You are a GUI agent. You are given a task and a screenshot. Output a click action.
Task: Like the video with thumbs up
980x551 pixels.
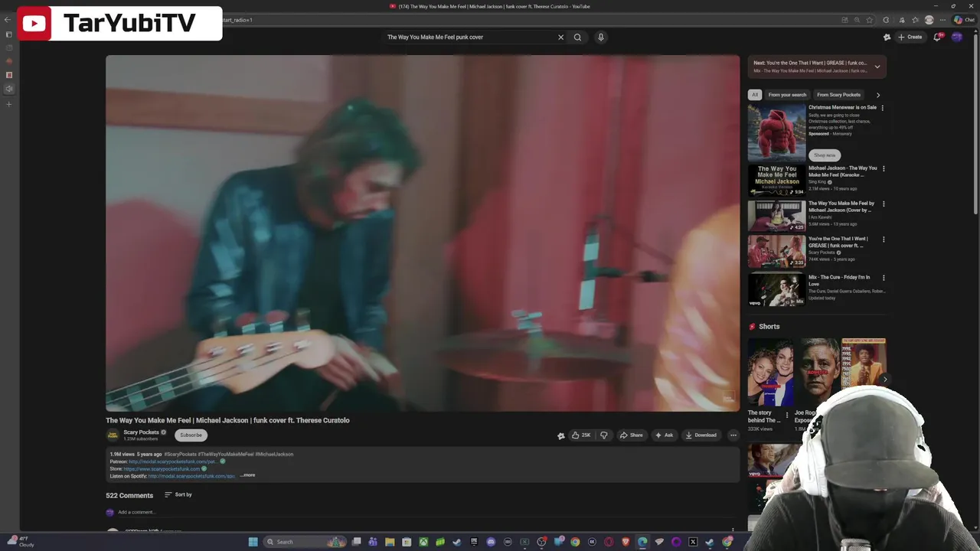(581, 435)
